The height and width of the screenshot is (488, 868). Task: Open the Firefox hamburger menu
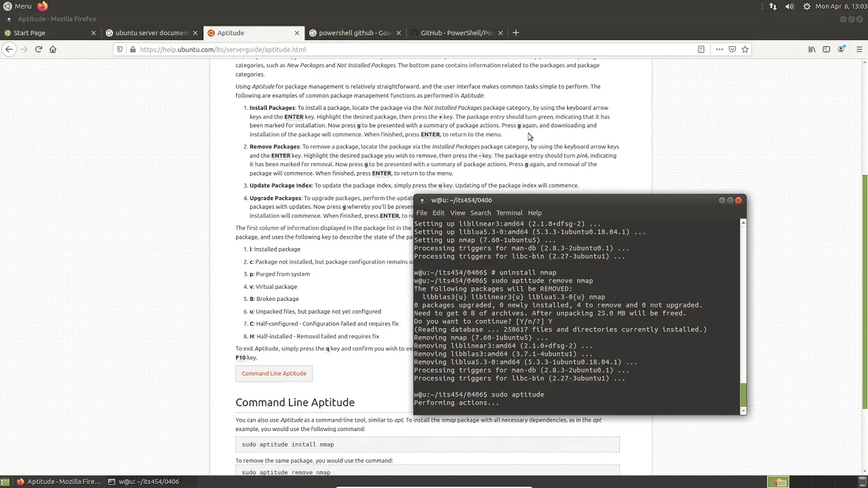[859, 49]
